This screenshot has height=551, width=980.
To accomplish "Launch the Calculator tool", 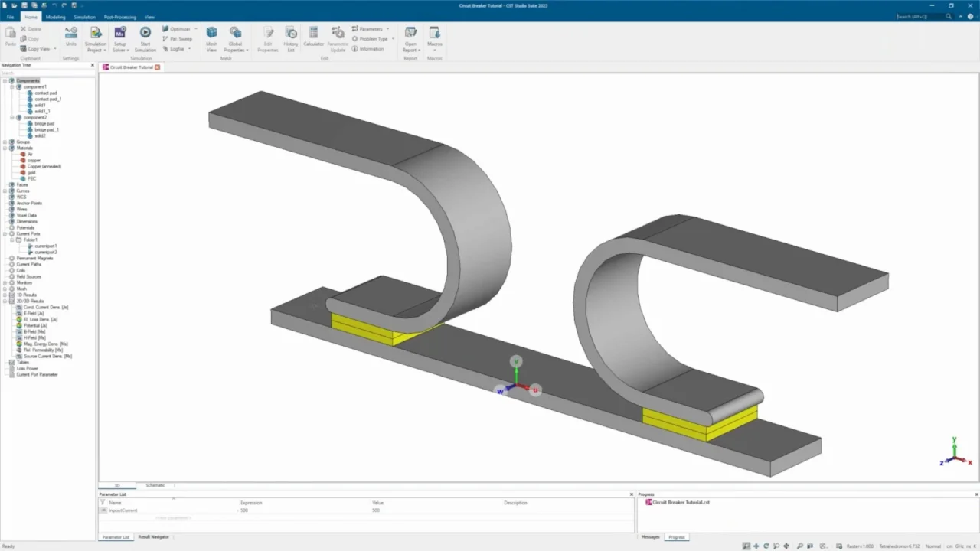I will point(314,33).
